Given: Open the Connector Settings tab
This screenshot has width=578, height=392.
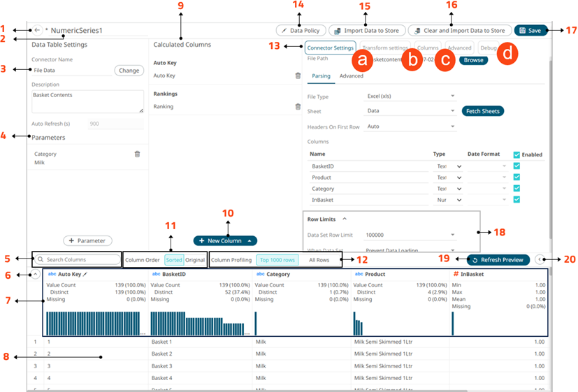Looking at the screenshot, I should click(x=331, y=48).
